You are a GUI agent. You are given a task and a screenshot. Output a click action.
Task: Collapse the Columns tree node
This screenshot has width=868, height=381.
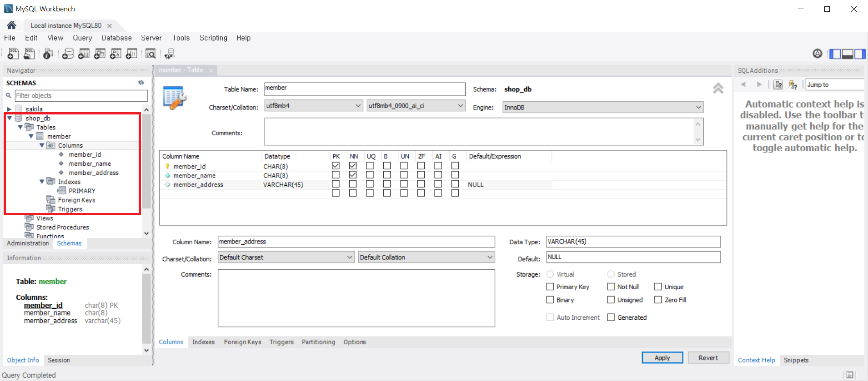42,145
